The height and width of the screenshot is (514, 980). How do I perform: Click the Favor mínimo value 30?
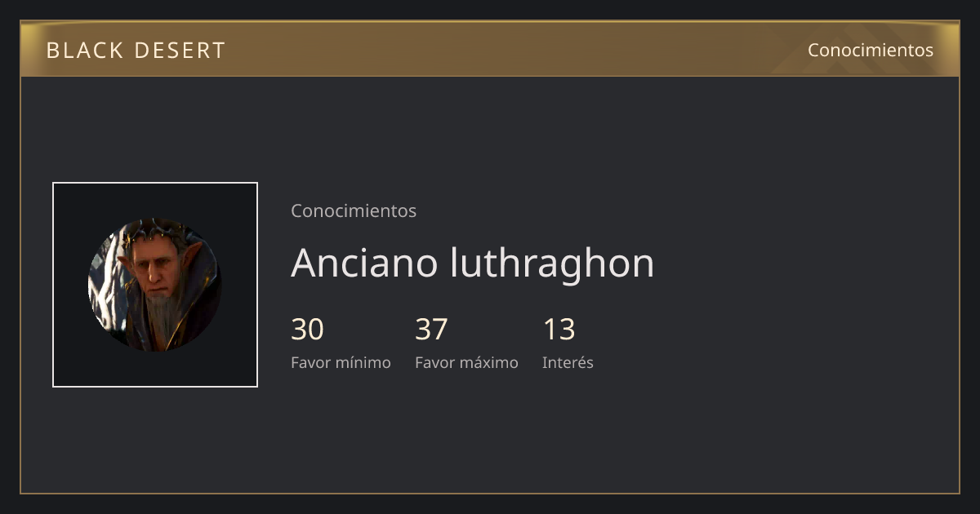(x=308, y=330)
